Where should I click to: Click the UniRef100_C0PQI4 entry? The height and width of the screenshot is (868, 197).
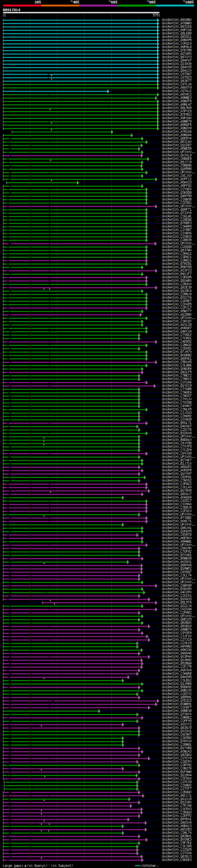(x=177, y=43)
